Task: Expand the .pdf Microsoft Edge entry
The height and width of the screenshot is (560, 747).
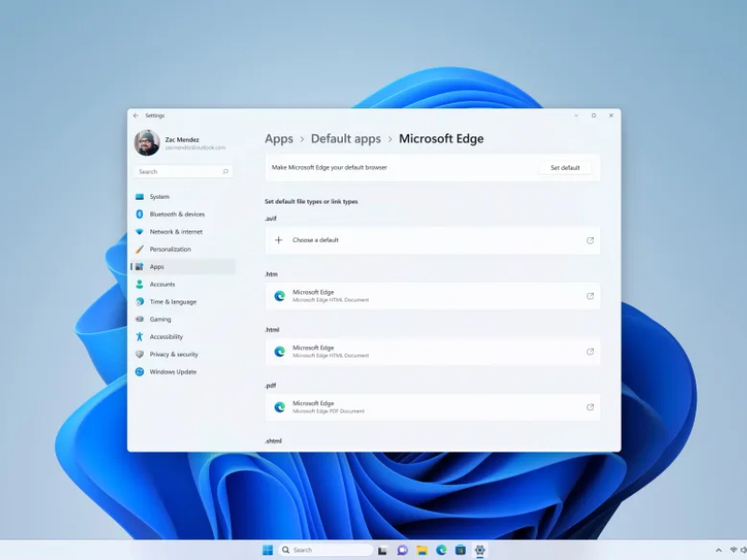Action: tap(590, 407)
